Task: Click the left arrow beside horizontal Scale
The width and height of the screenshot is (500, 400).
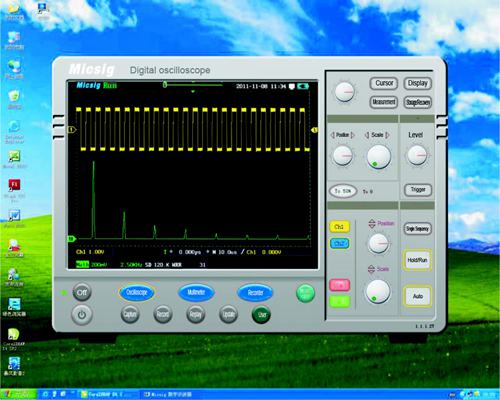Action: (367, 135)
